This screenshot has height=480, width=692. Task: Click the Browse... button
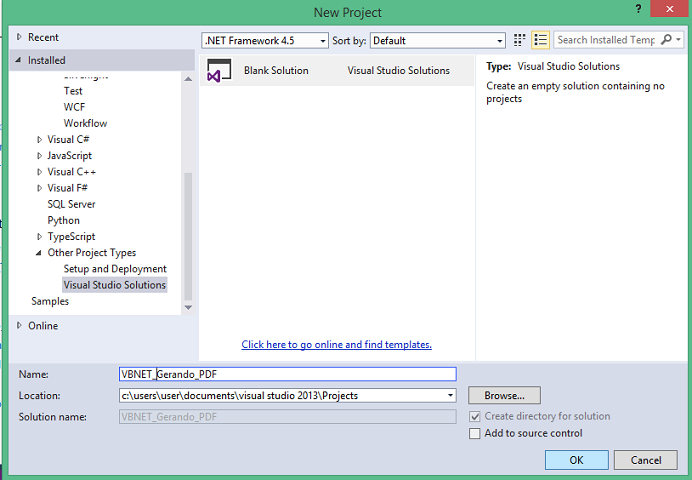pos(504,395)
